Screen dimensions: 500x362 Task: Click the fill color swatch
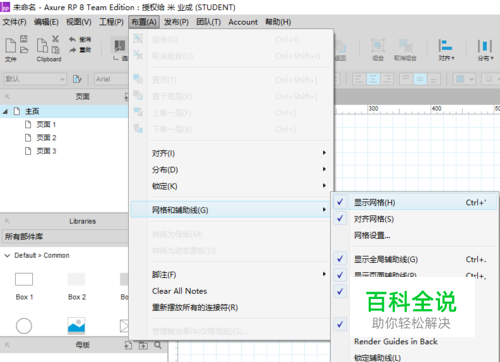point(460,79)
